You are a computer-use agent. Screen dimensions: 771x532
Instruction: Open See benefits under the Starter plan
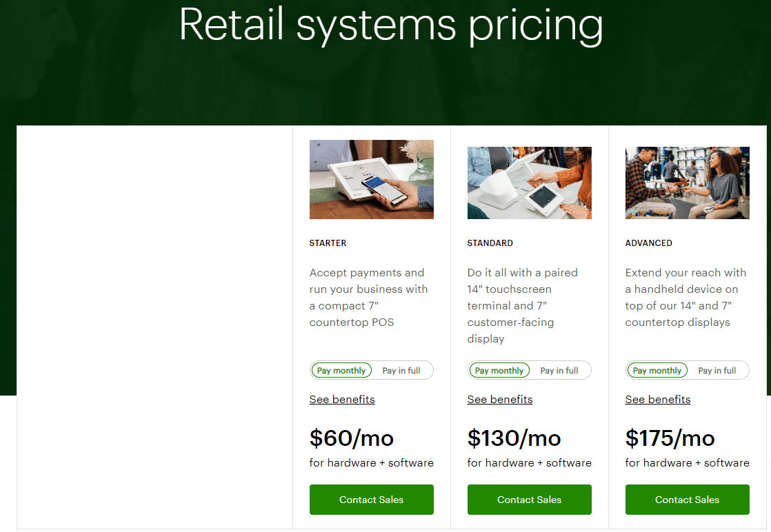342,399
